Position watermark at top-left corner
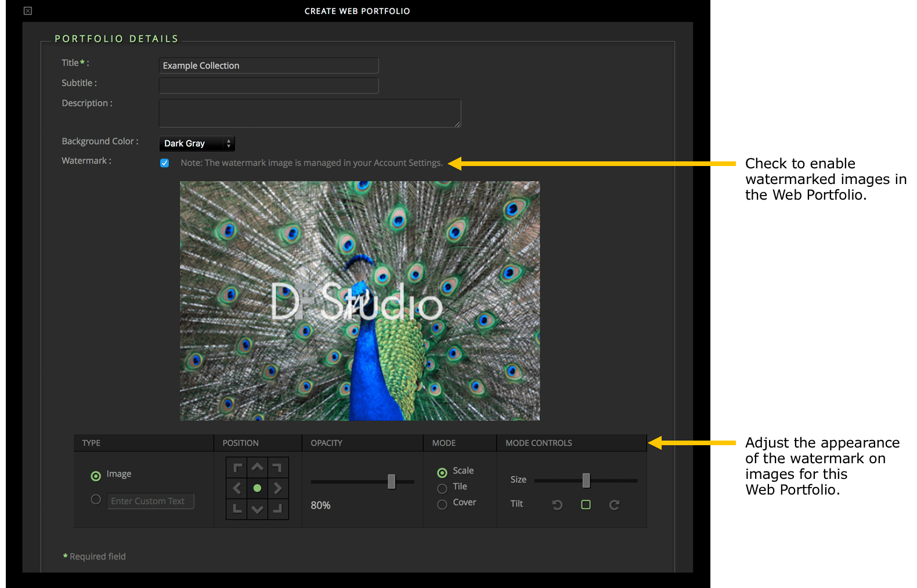The height and width of the screenshot is (588, 917). coord(237,467)
